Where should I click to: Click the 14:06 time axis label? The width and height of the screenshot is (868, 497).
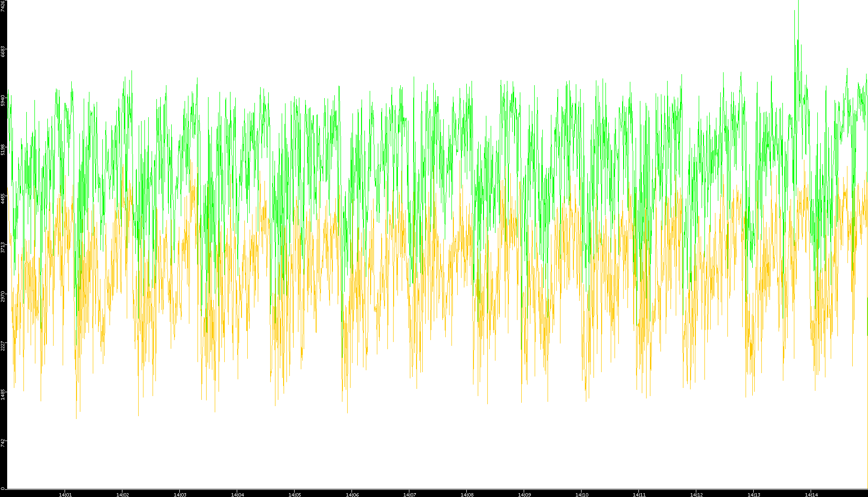pyautogui.click(x=352, y=494)
